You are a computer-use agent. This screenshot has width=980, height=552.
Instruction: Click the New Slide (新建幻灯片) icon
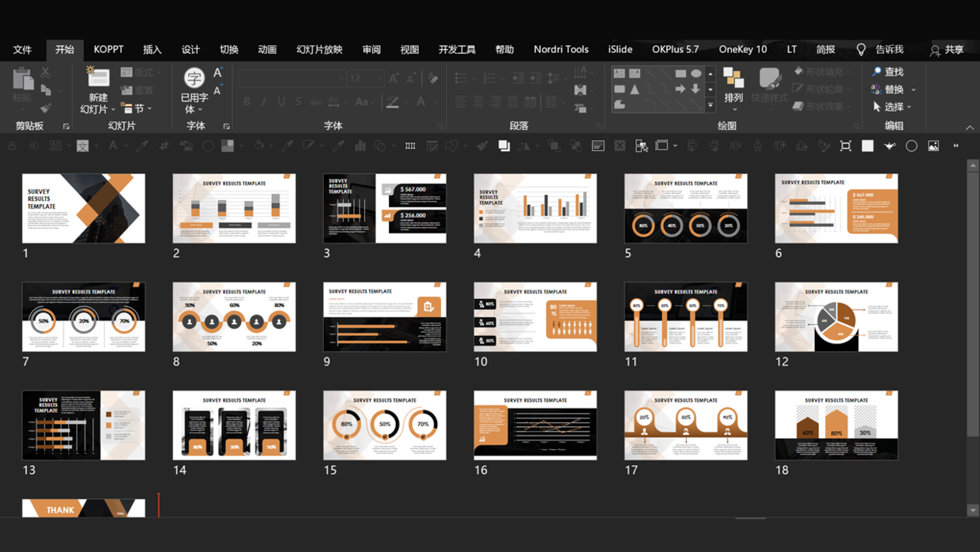(x=98, y=79)
